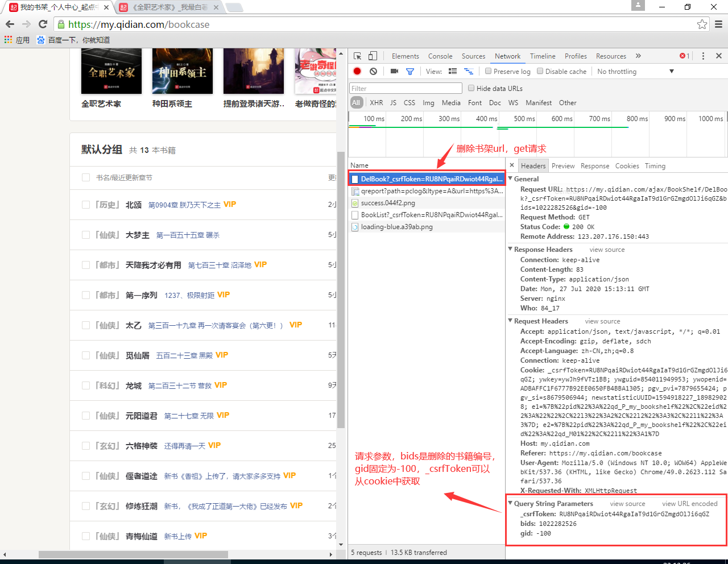Select the inspect element tool in DevTools
The width and height of the screenshot is (728, 564).
(x=357, y=56)
